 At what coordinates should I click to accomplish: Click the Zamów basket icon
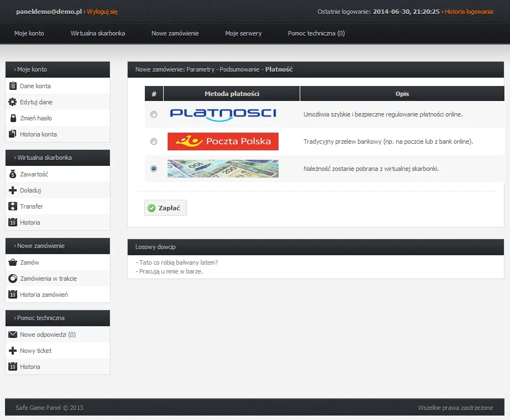click(13, 262)
